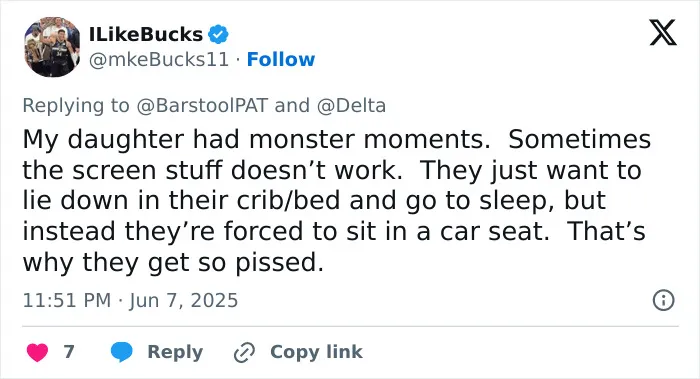The width and height of the screenshot is (700, 379).
Task: Follow the @mkeBucks11 account
Action: 281,59
